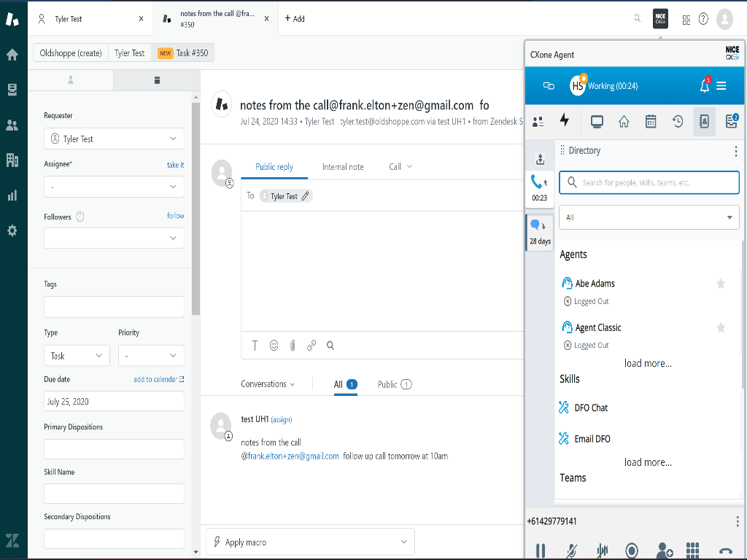Image resolution: width=747 pixels, height=560 pixels.
Task: Mute the microphone on the call
Action: [x=571, y=551]
